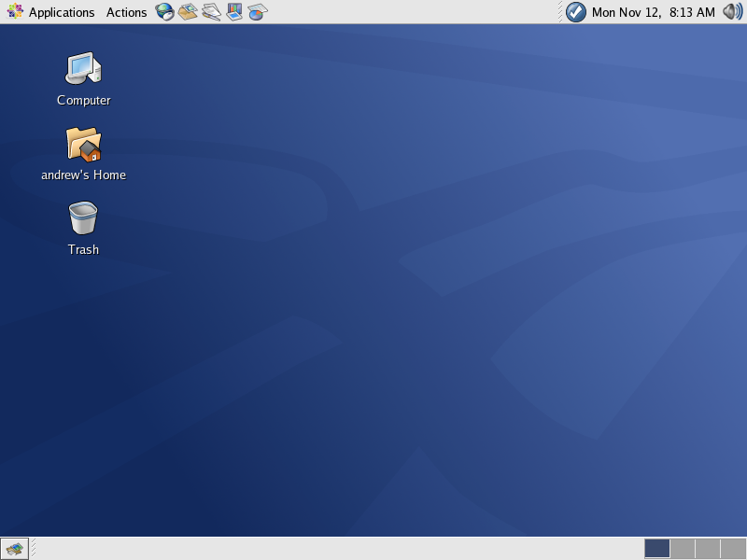Click the speaker volume control icon
747x560 pixels.
732,12
